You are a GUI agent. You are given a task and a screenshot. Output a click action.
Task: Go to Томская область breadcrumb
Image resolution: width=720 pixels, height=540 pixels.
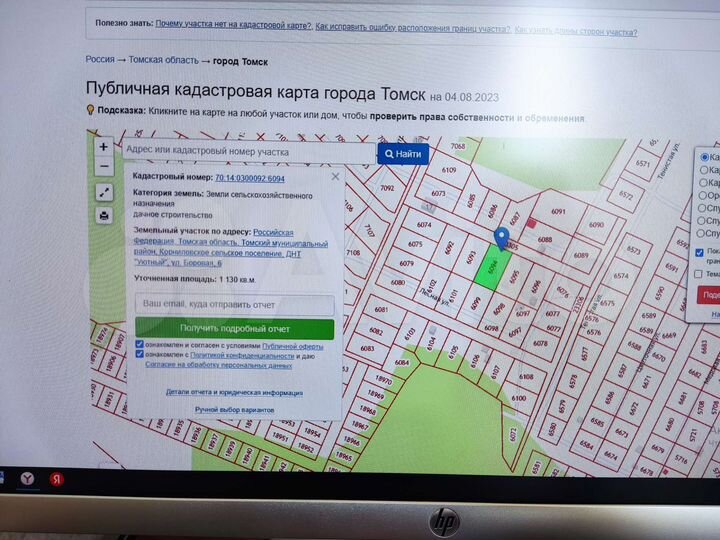coord(163,60)
